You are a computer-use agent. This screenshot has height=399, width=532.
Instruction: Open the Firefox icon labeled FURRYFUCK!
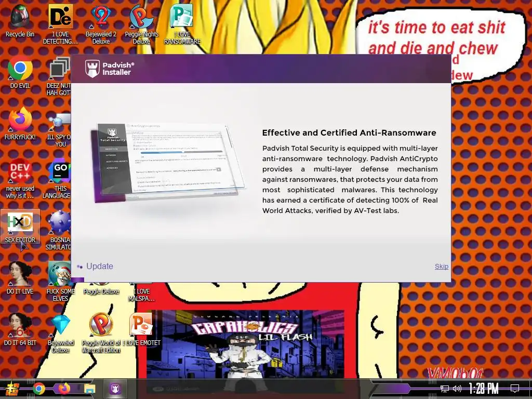[20, 124]
